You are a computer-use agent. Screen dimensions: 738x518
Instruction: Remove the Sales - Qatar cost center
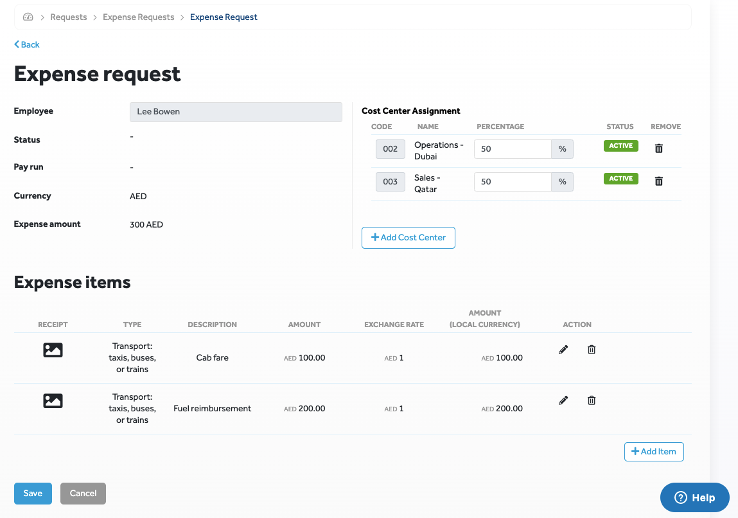pos(658,181)
